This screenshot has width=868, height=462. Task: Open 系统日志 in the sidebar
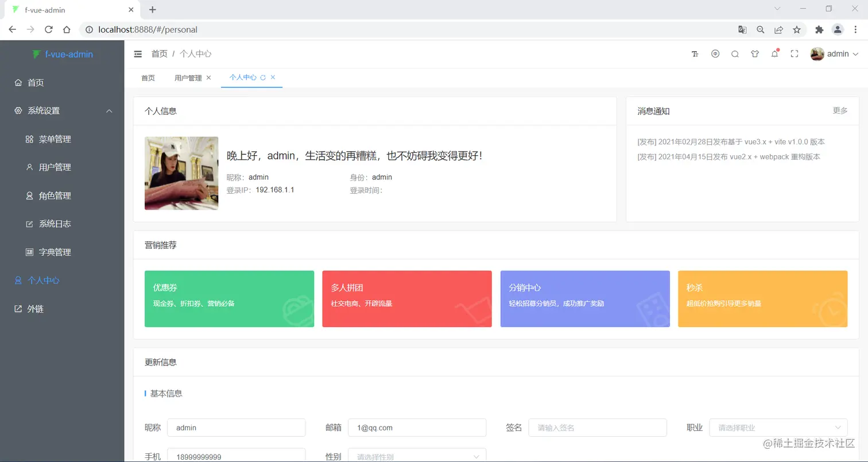point(62,224)
